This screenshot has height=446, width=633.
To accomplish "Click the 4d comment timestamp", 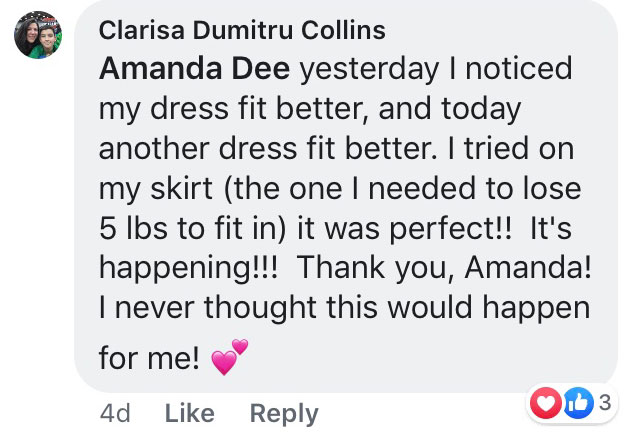I will (115, 413).
